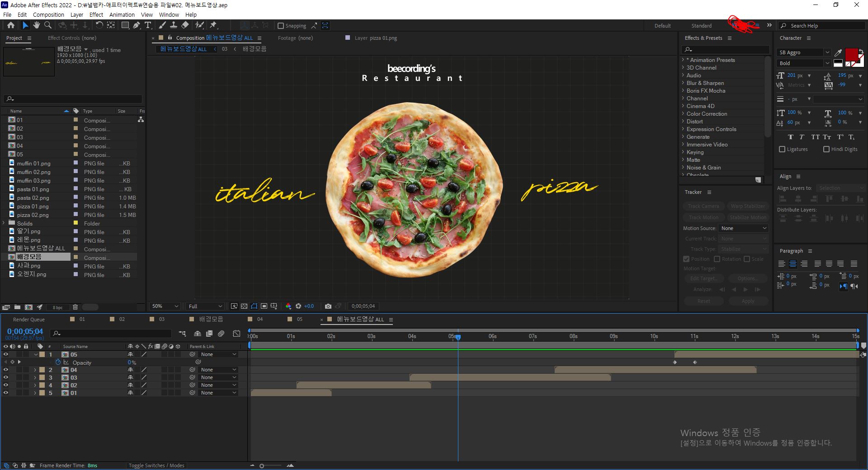This screenshot has width=868, height=470.
Task: Open the Composition menu
Action: (x=48, y=14)
